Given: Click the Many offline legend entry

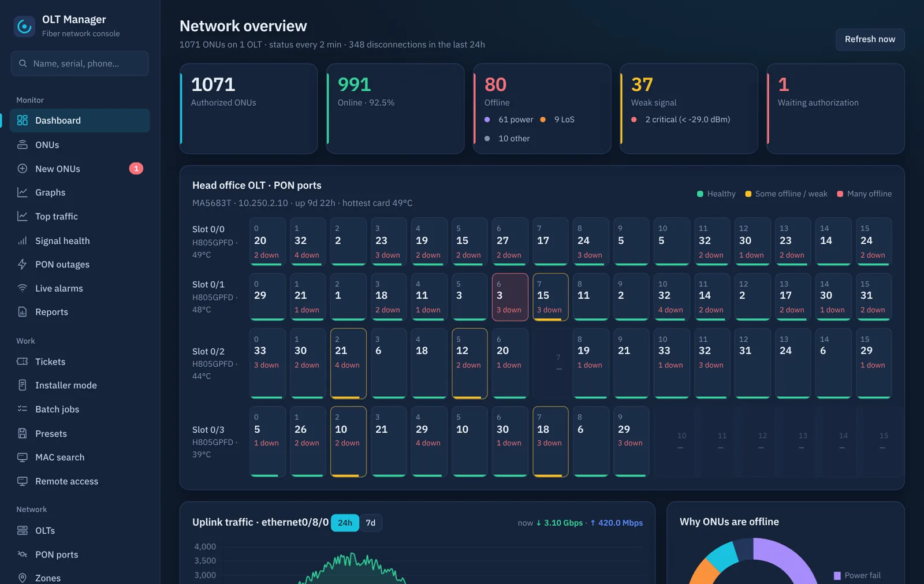Looking at the screenshot, I should [865, 194].
